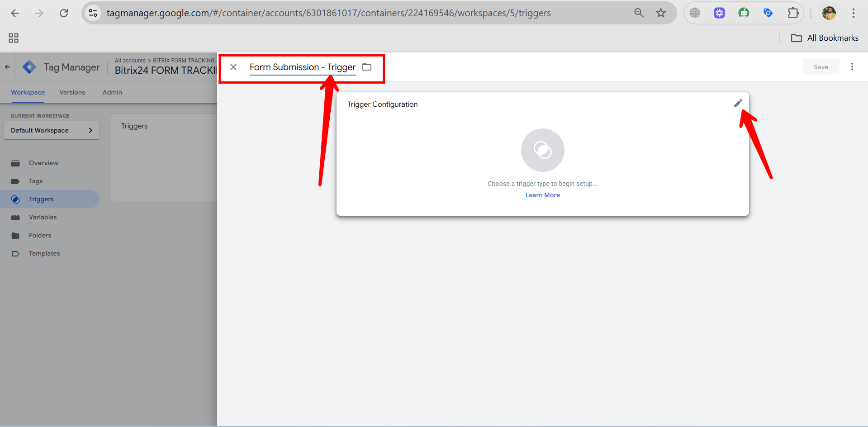
Task: Edit the Form Submission - Trigger name field
Action: click(303, 67)
